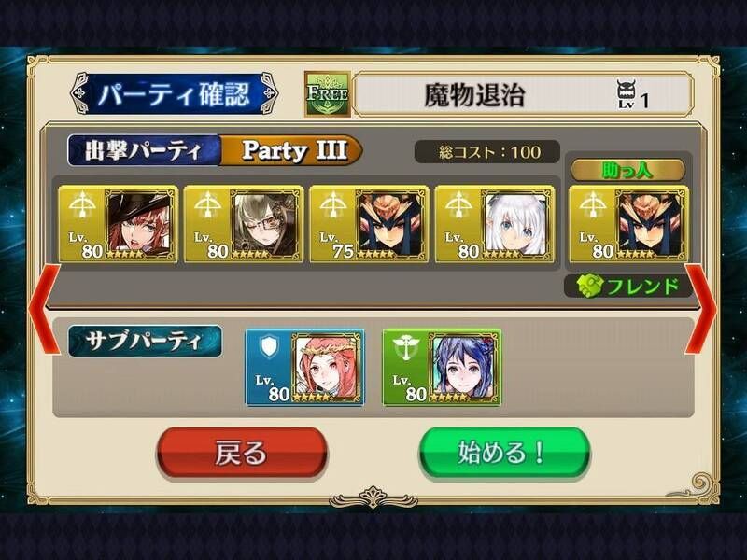
Task: Select the green healer-class sub party unit
Action: 442,367
